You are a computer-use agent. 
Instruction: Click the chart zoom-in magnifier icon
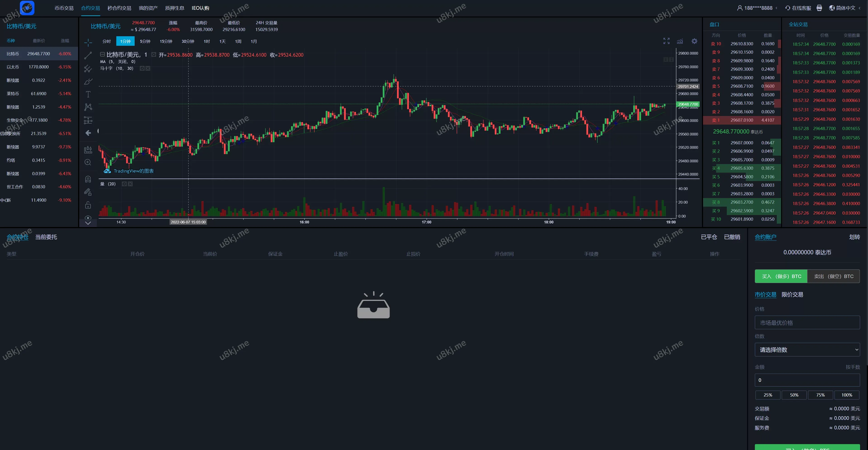[x=88, y=162]
